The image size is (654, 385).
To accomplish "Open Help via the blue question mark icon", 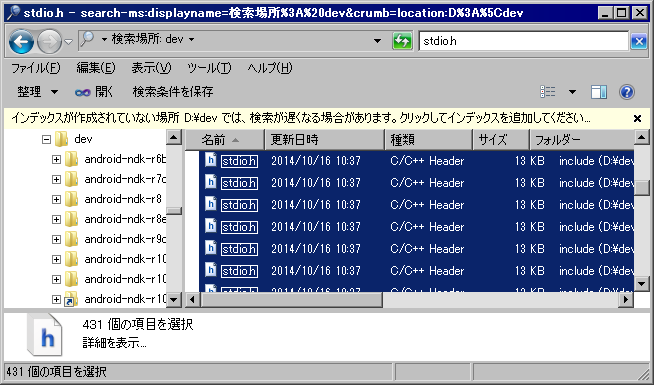I will point(626,92).
